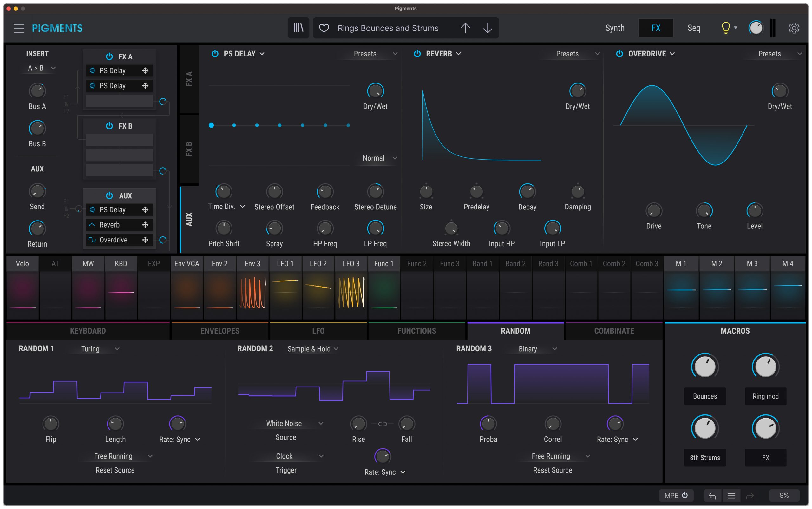The height and width of the screenshot is (509, 812).
Task: Click the Bounces macro name button
Action: point(705,396)
